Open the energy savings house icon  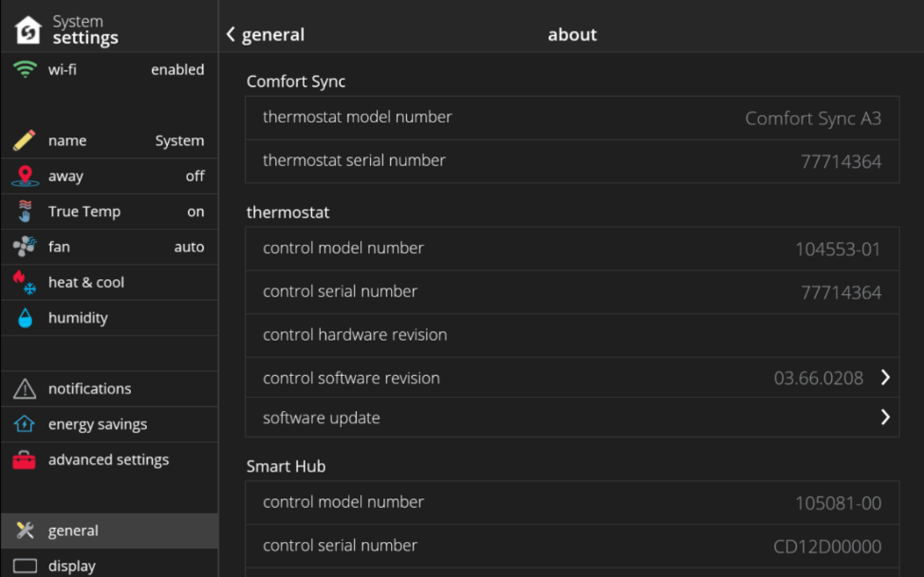[25, 424]
